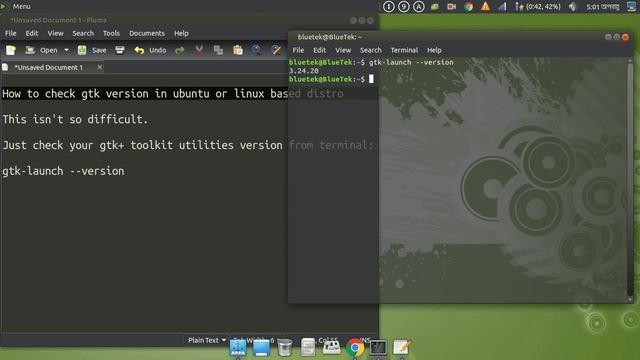Click the Find and Replace icon

click(x=276, y=50)
